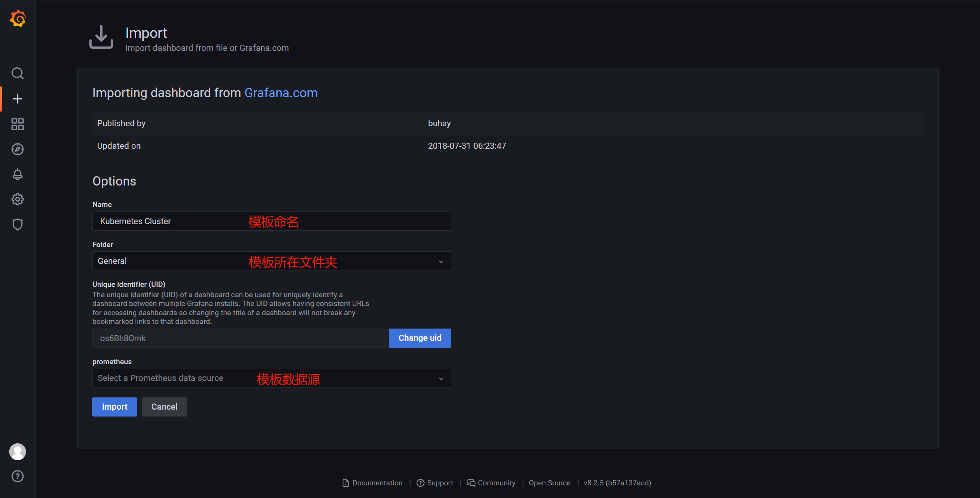Screen dimensions: 980x498
Task: Open the Explore compass icon
Action: click(x=18, y=149)
